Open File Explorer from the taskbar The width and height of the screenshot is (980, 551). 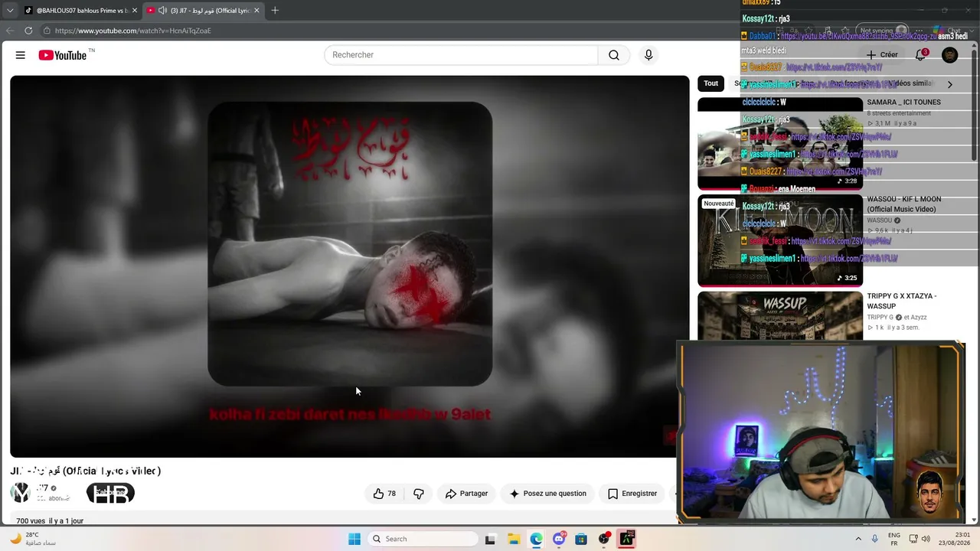click(513, 539)
